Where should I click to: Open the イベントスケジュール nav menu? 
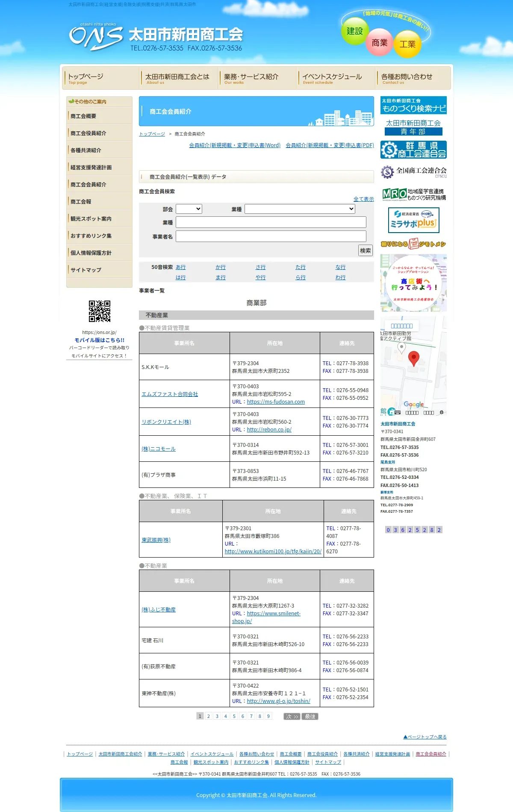[x=336, y=78]
